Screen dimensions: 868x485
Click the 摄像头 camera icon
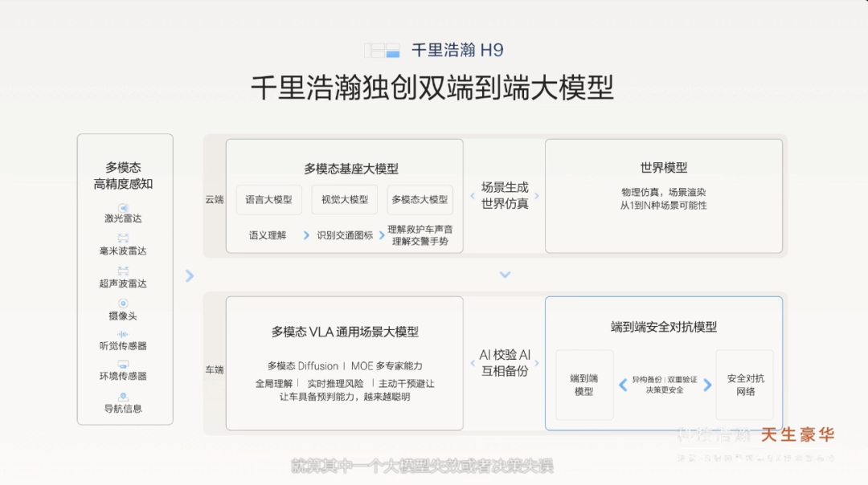coord(123,303)
